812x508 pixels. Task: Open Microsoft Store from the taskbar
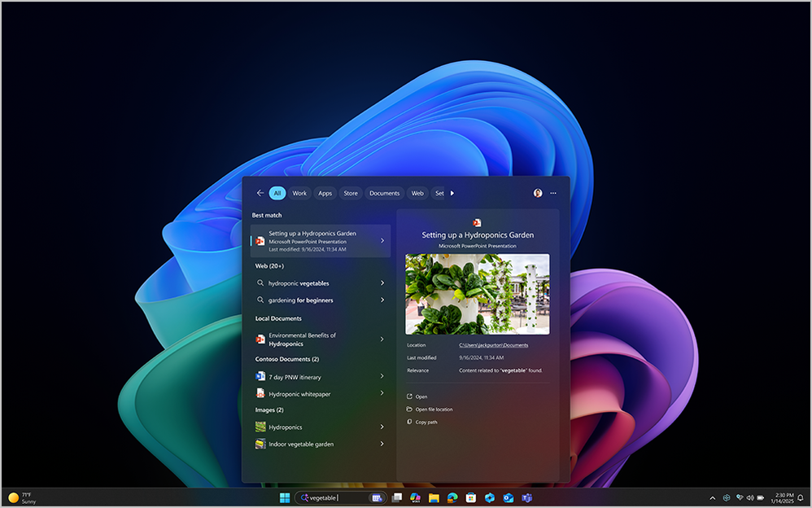pyautogui.click(x=471, y=497)
